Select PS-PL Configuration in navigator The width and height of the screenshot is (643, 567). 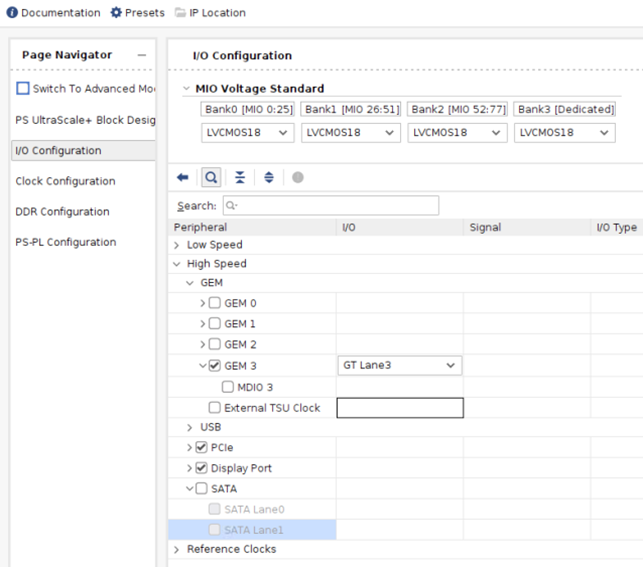pyautogui.click(x=64, y=242)
